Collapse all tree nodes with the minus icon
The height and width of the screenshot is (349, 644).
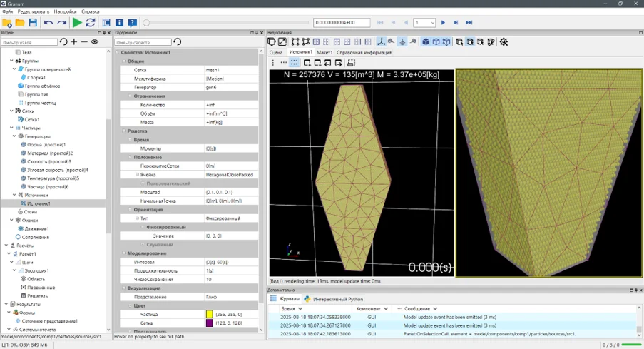(84, 41)
